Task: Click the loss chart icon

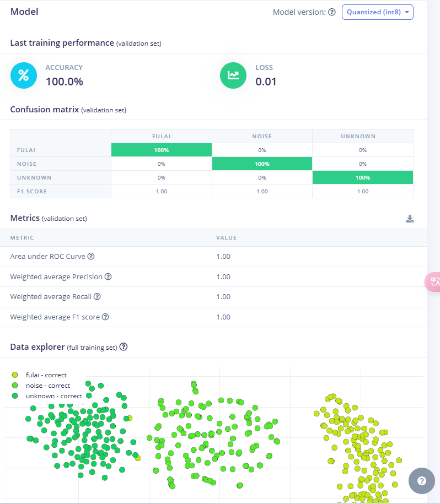Action: (233, 75)
